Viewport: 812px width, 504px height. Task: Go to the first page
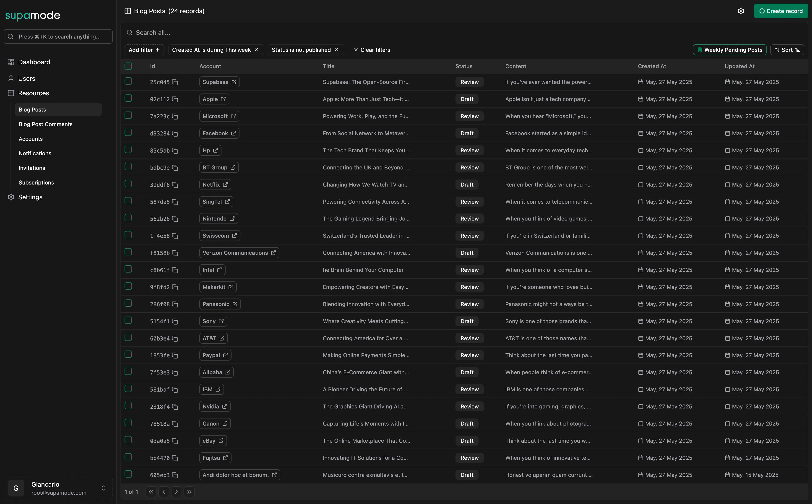click(151, 492)
